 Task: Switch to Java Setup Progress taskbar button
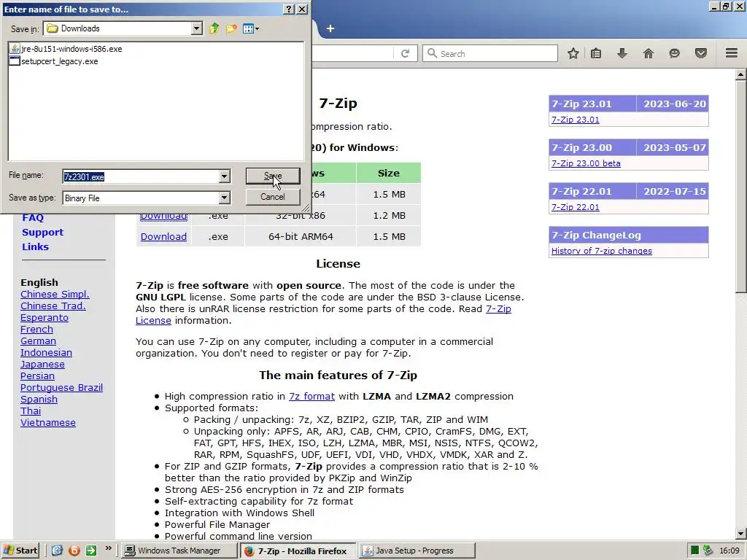point(417,551)
